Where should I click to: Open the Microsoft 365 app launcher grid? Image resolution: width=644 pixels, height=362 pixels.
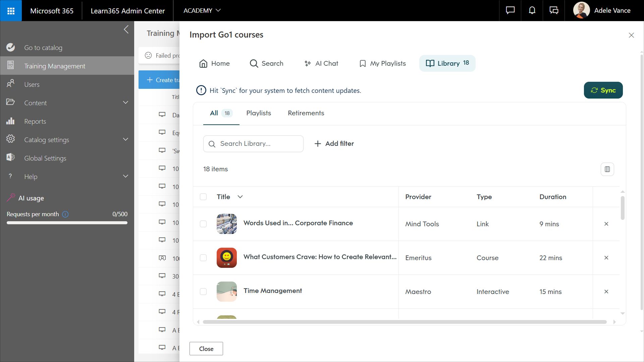pos(11,11)
